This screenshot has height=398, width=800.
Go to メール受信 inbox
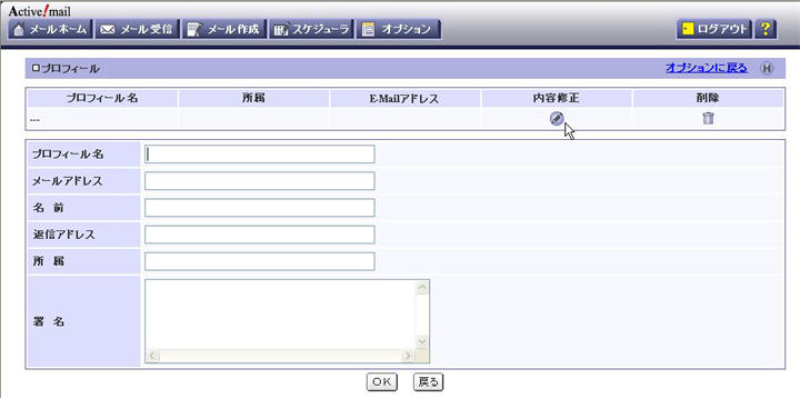tap(137, 29)
